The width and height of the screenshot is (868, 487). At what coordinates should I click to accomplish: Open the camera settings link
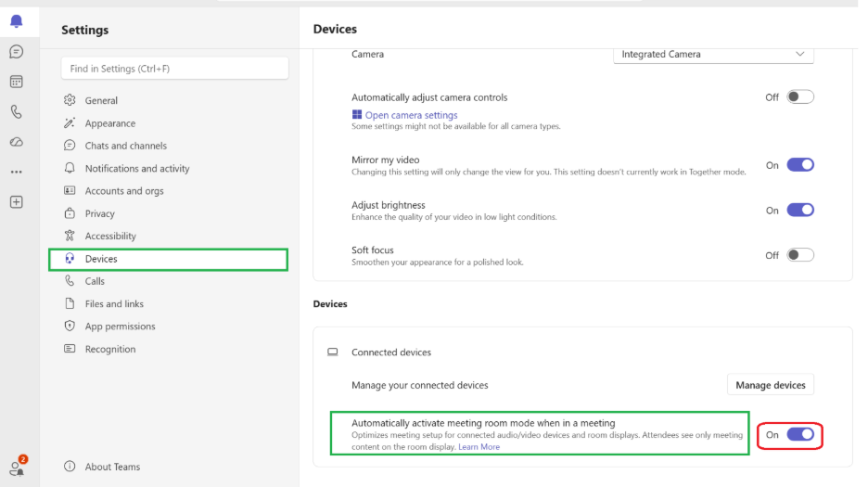point(412,115)
